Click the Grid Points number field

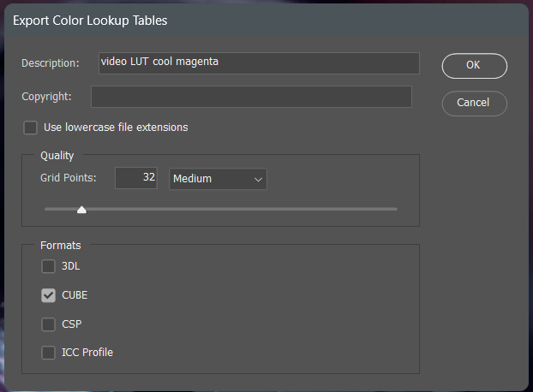(136, 178)
